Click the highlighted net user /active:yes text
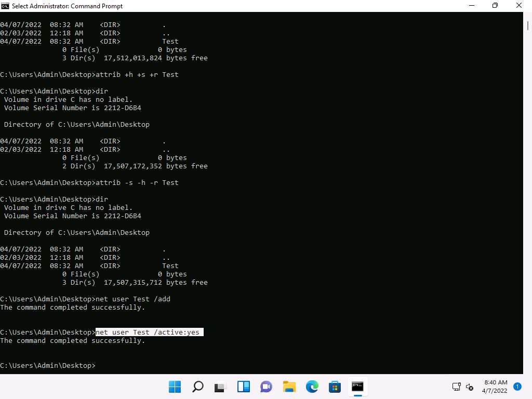 coord(149,332)
